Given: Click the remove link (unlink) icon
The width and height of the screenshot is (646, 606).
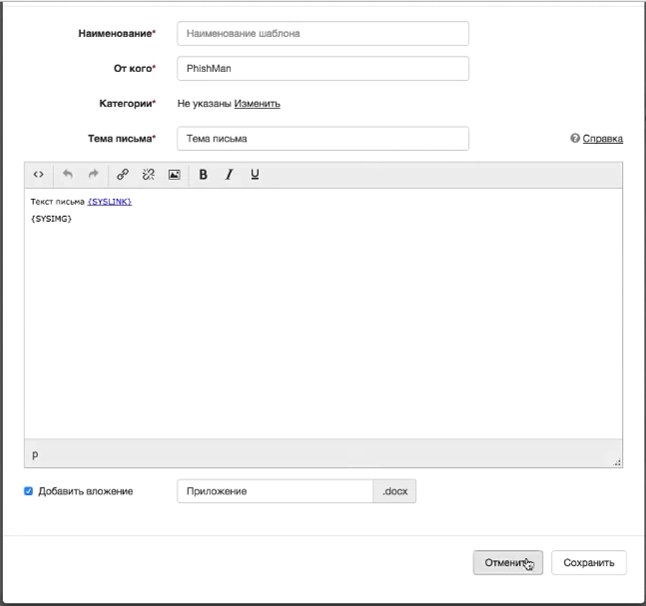Looking at the screenshot, I should click(148, 174).
